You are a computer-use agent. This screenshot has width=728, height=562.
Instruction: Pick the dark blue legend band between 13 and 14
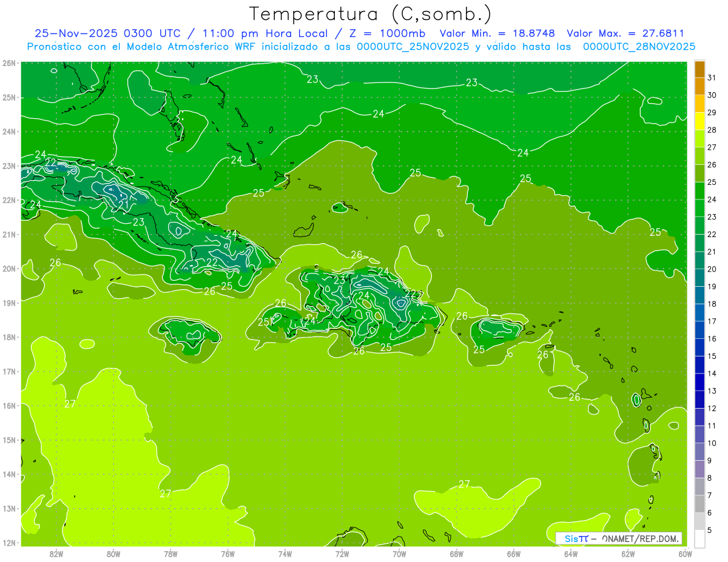[x=699, y=382]
